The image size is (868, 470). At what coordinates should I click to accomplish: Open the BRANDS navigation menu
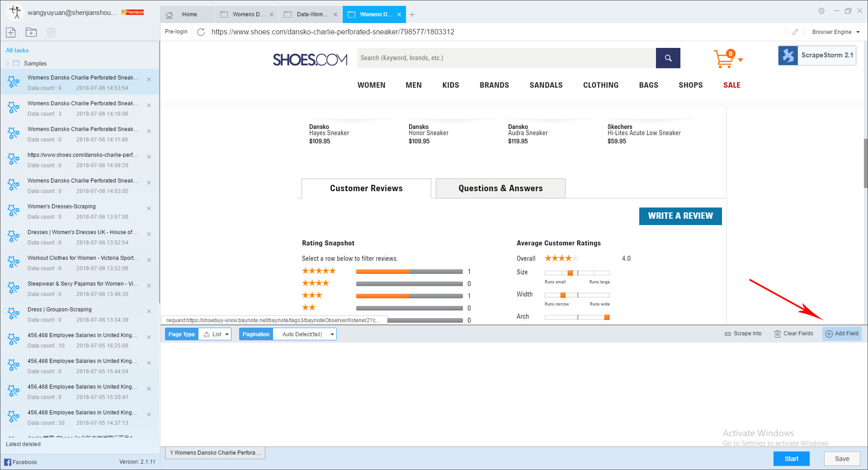494,85
